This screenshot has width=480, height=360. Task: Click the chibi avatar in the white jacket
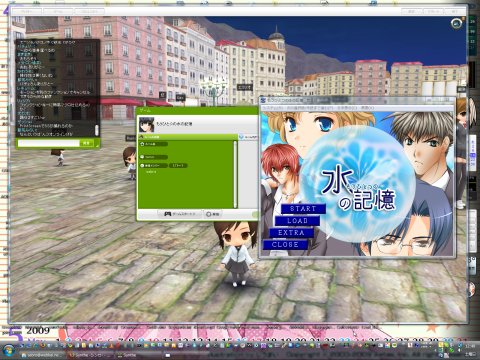pyautogui.click(x=236, y=254)
